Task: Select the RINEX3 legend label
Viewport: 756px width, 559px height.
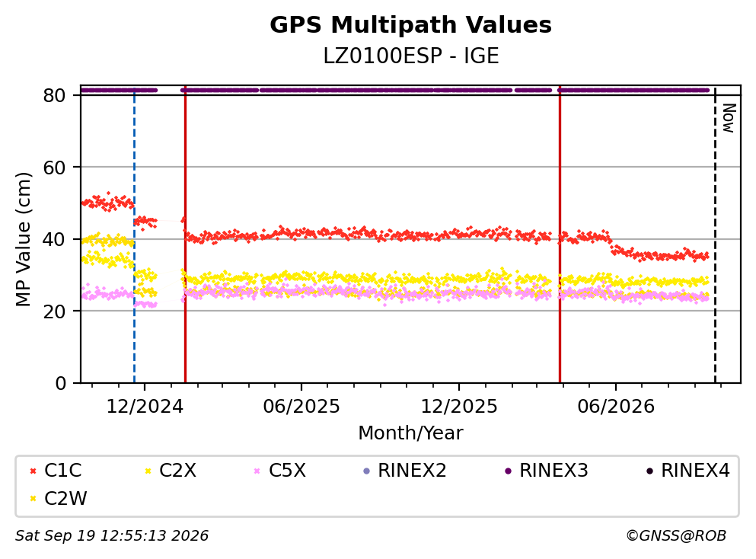Action: [x=553, y=471]
